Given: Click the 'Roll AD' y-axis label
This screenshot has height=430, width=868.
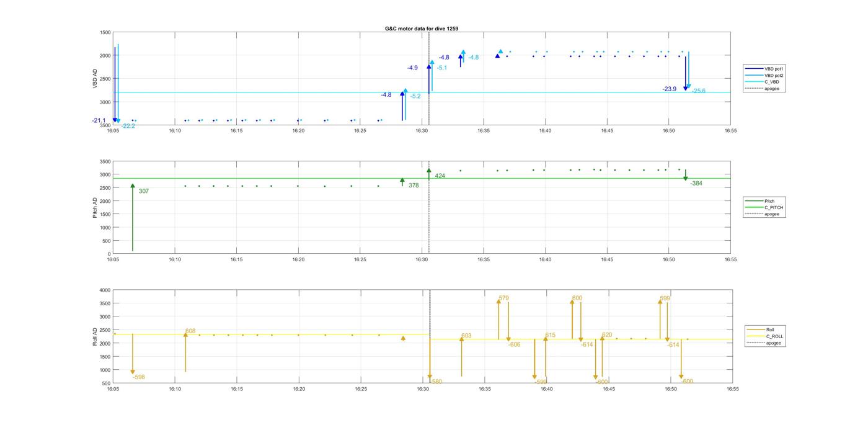Looking at the screenshot, I should click(x=95, y=336).
